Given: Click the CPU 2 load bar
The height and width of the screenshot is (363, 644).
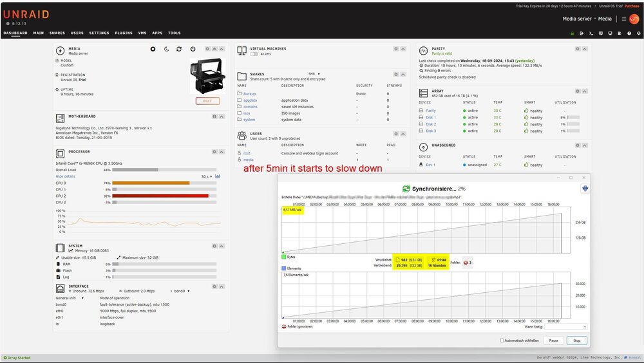Looking at the screenshot, I should coord(164,196).
